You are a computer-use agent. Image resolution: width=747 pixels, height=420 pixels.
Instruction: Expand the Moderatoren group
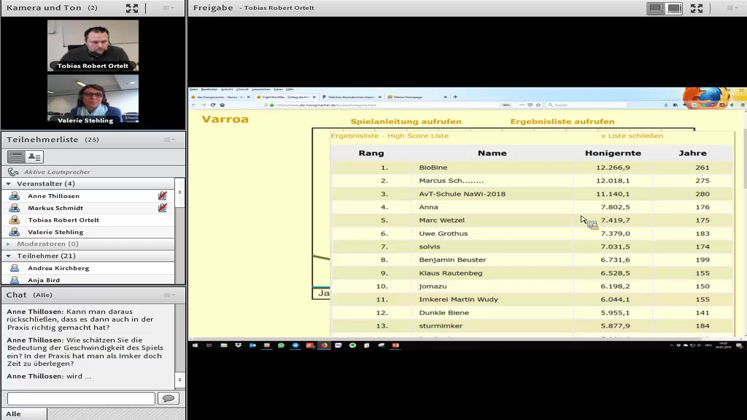(x=9, y=244)
